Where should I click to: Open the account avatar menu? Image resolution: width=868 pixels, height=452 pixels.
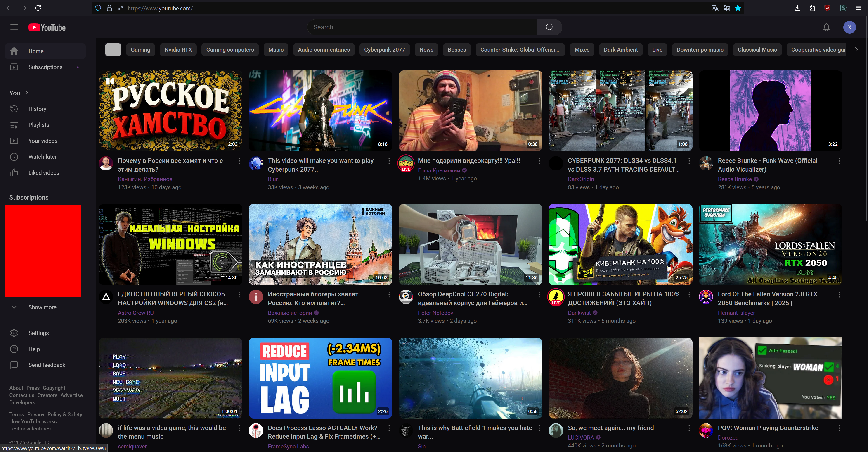[x=849, y=27]
